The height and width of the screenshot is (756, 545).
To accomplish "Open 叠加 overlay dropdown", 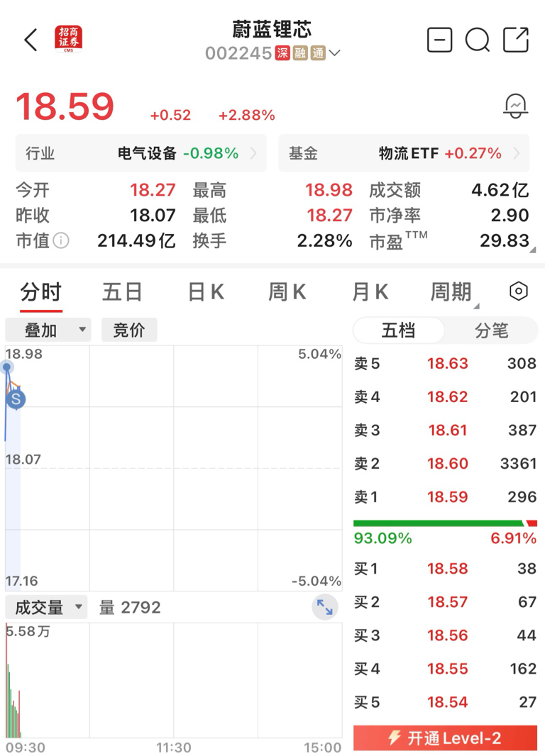I will (x=48, y=330).
